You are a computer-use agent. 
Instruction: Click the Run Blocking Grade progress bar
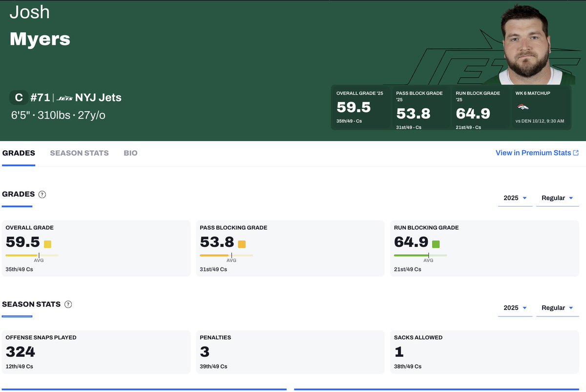pyautogui.click(x=420, y=255)
